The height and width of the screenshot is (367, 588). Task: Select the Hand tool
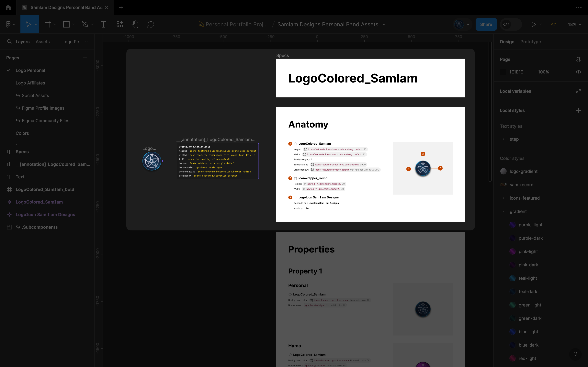coord(135,24)
